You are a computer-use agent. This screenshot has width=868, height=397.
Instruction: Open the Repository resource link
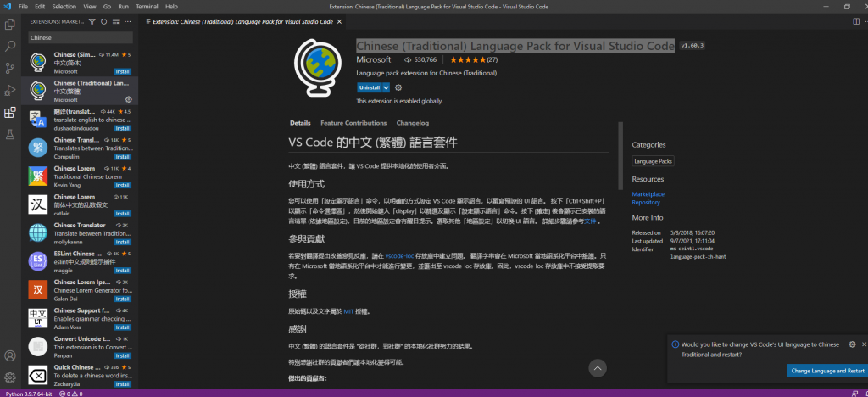click(646, 203)
